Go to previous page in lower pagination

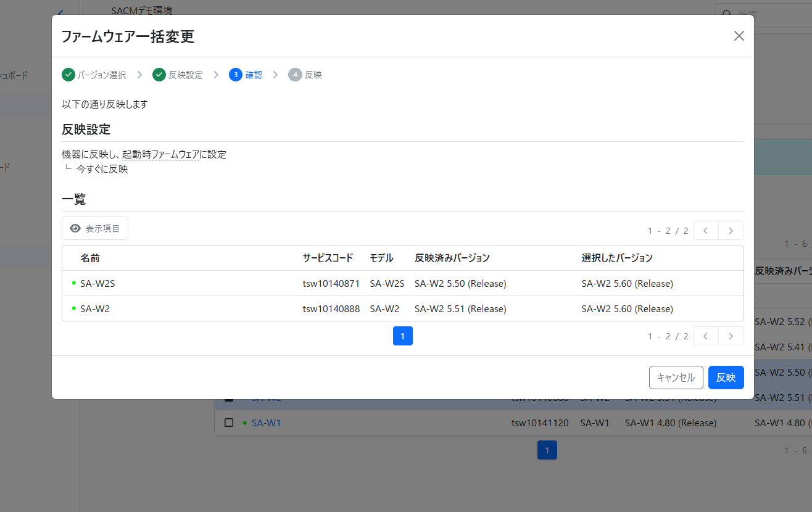[x=706, y=336]
